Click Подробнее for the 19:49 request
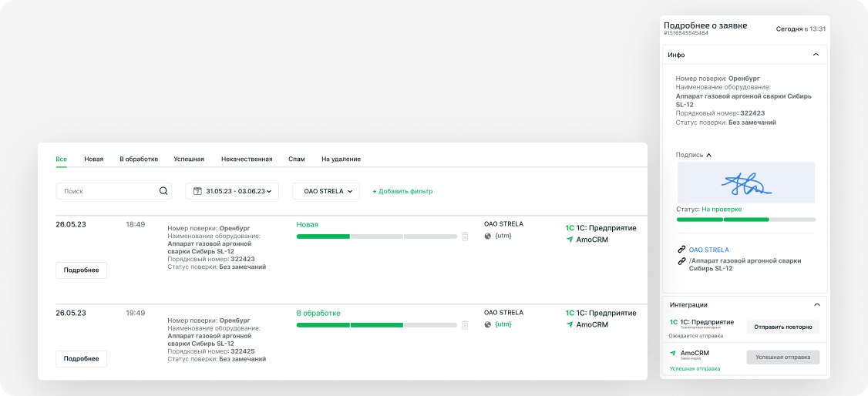Image resolution: width=868 pixels, height=396 pixels. point(82,359)
